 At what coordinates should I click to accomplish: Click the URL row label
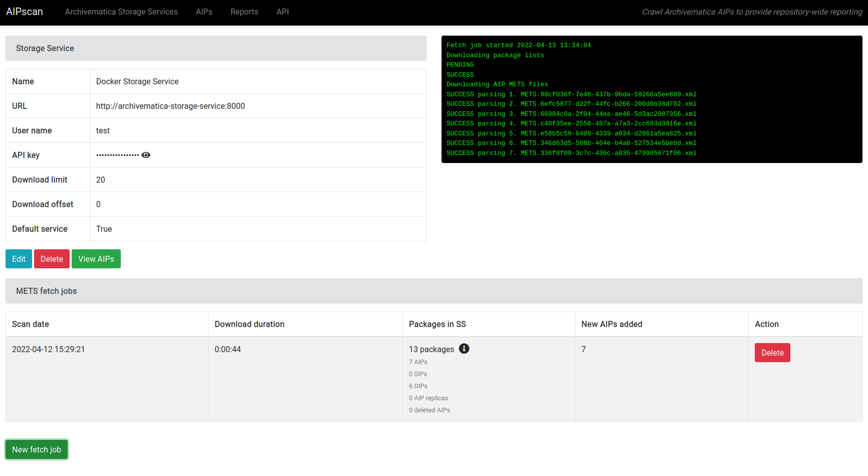pos(20,106)
